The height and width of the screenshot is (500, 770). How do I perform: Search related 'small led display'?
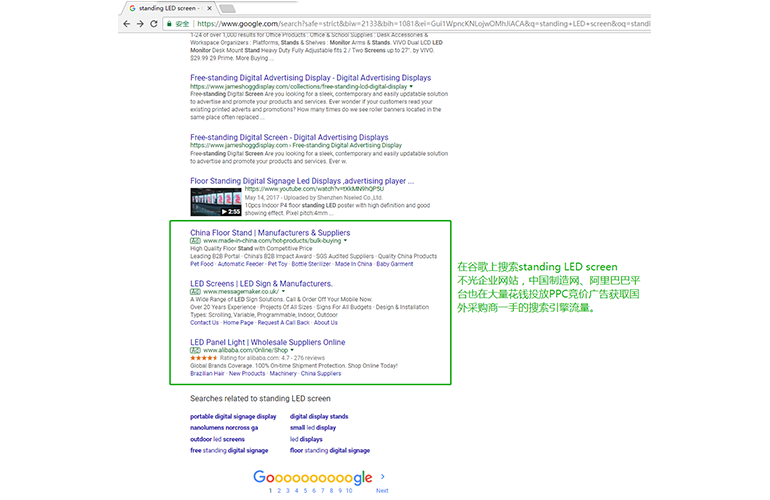[313, 428]
